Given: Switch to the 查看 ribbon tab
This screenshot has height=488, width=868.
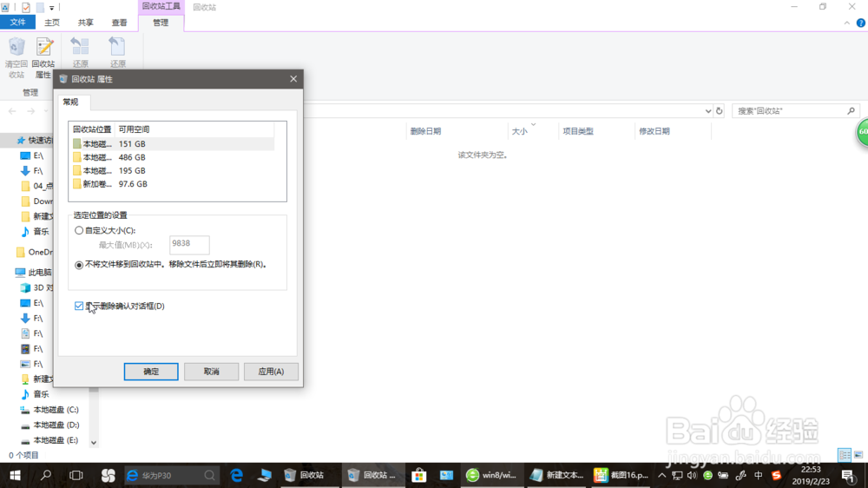Looking at the screenshot, I should coord(120,23).
